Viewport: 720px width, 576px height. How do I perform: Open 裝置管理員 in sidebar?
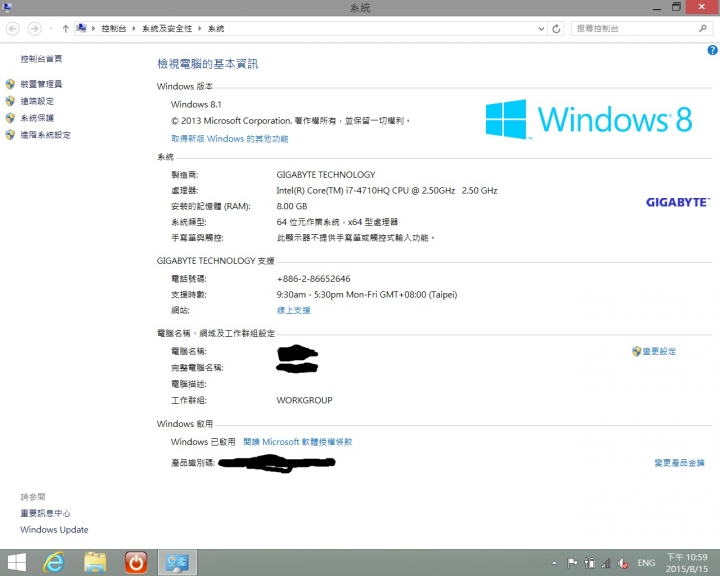click(x=41, y=84)
